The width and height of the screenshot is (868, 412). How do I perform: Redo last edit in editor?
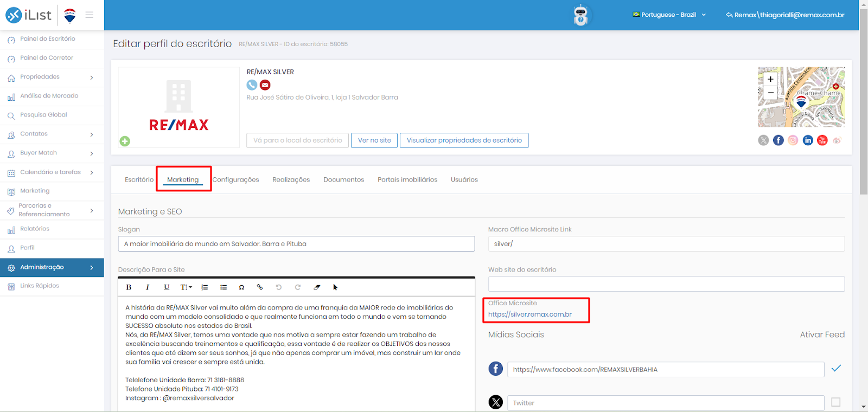[298, 287]
